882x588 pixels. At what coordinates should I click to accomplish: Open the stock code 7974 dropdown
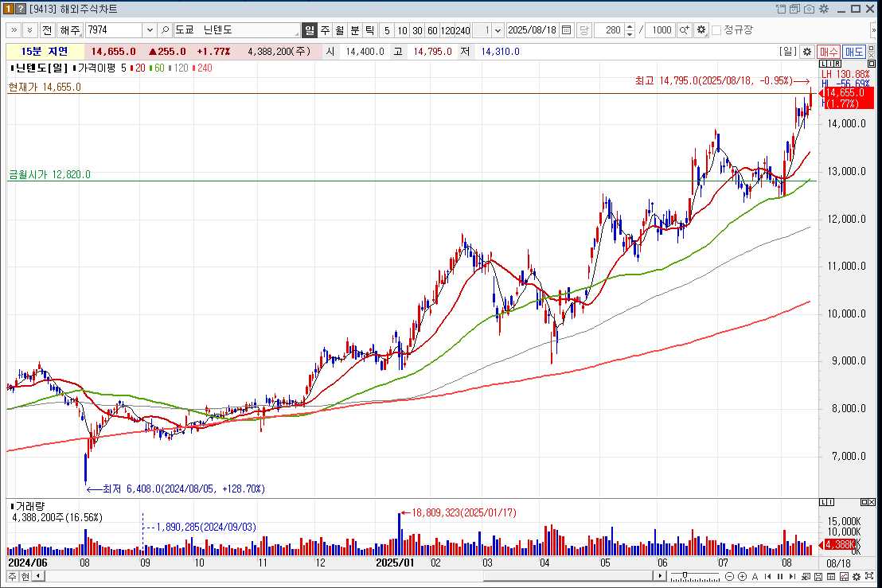[150, 30]
